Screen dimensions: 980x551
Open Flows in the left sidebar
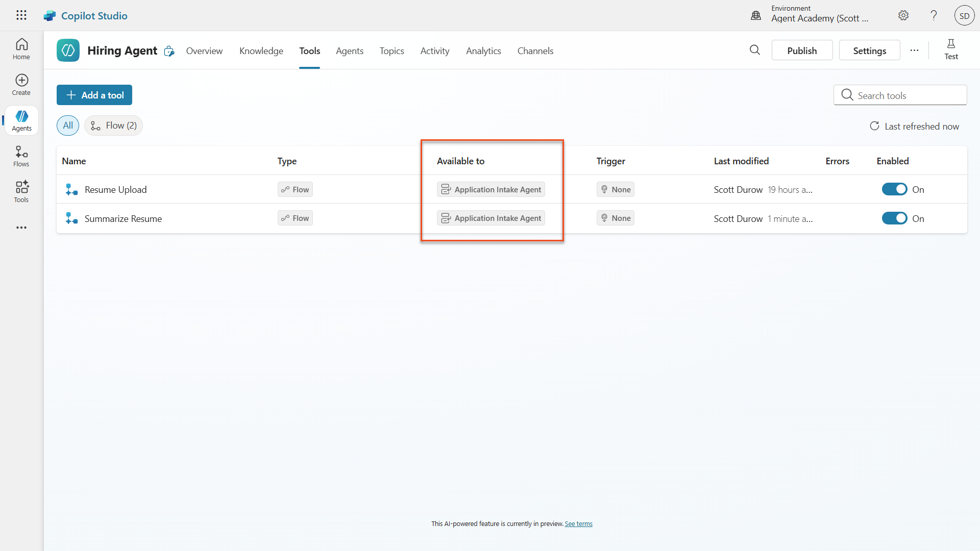pyautogui.click(x=21, y=156)
